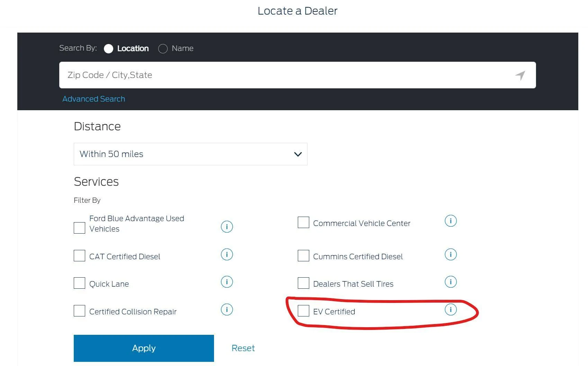This screenshot has width=588, height=366.
Task: Open info icon for CAT Certified Diesel
Action: click(227, 254)
